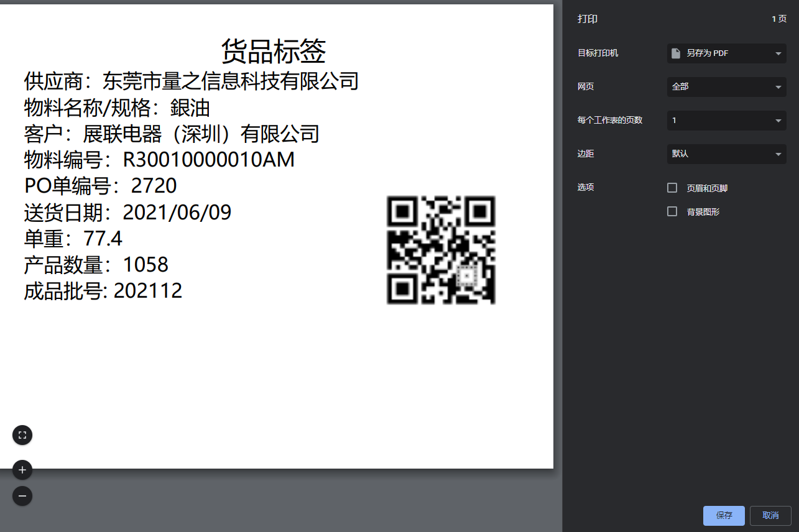The height and width of the screenshot is (532, 799).
Task: Enable the 页眉和页脚 checkbox
Action: coord(672,188)
